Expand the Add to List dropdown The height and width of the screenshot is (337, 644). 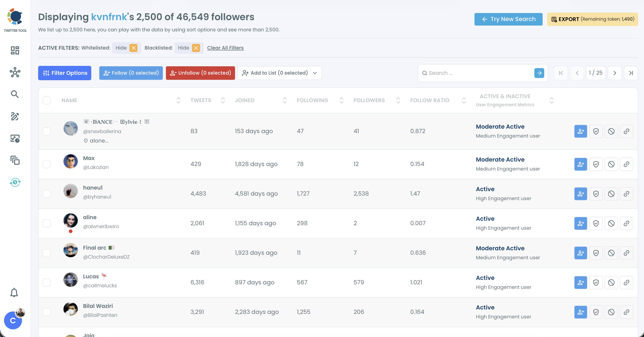click(x=279, y=73)
